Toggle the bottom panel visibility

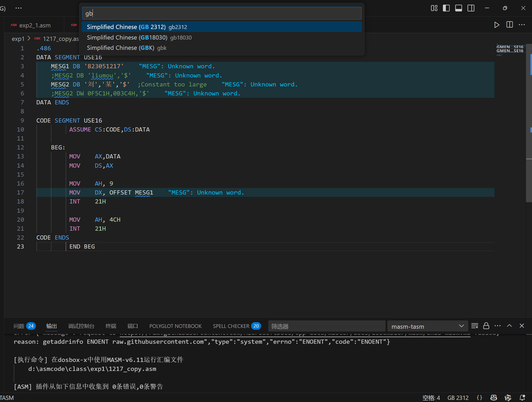click(x=458, y=8)
